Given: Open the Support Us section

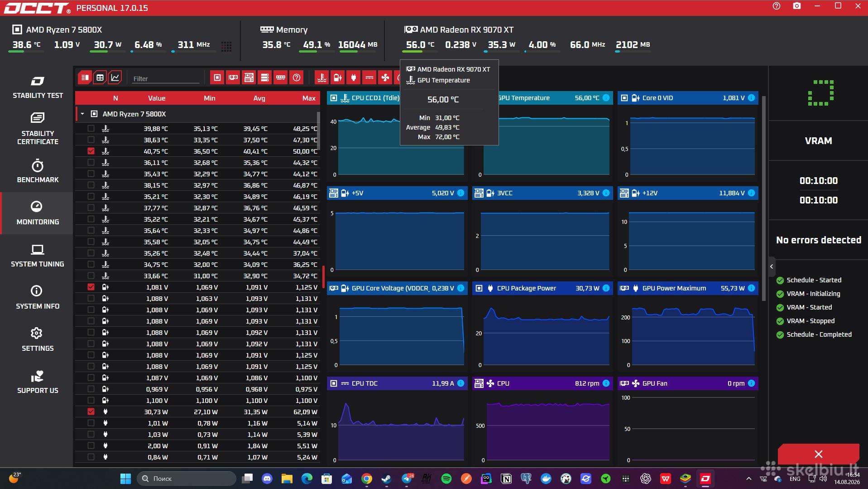Looking at the screenshot, I should [x=38, y=382].
